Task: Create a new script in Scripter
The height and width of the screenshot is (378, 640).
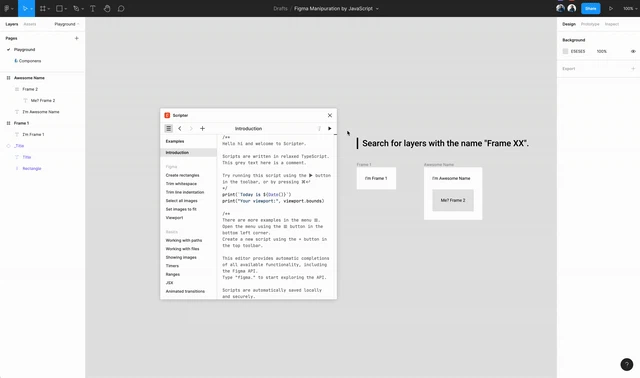Action: coord(202,129)
